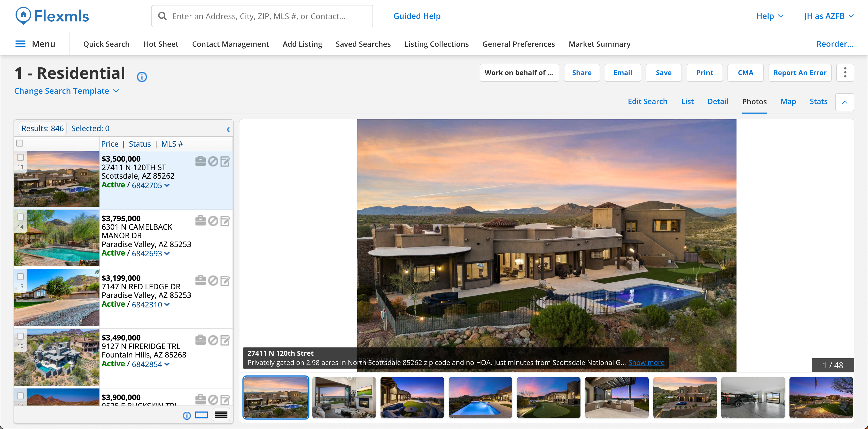This screenshot has width=868, height=429.
Task: Click the Reorder... link
Action: (835, 44)
